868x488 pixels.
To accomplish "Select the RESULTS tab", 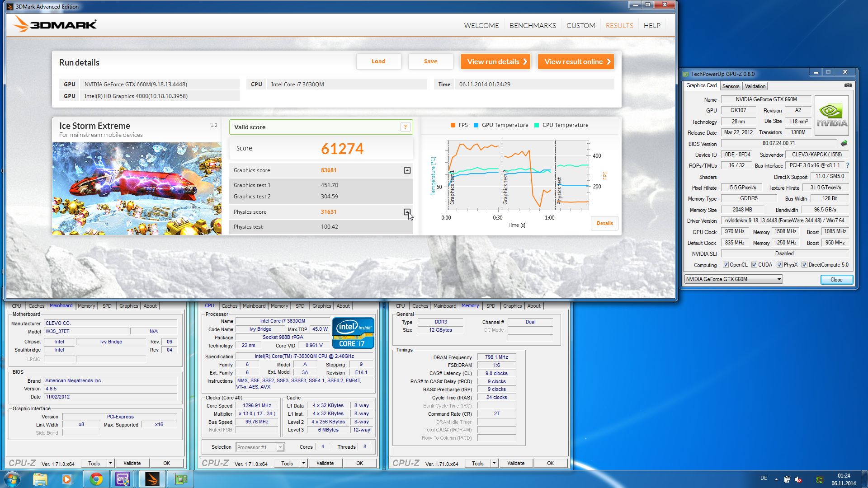I will tap(619, 26).
